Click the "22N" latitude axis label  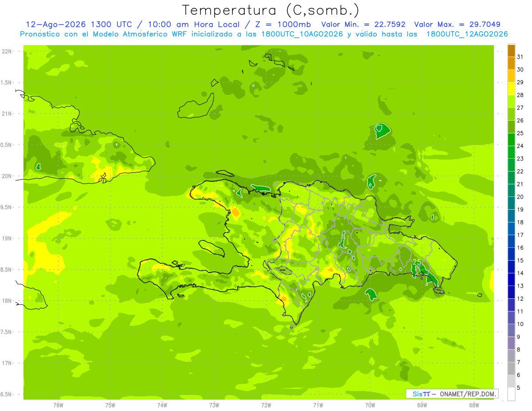(8, 51)
